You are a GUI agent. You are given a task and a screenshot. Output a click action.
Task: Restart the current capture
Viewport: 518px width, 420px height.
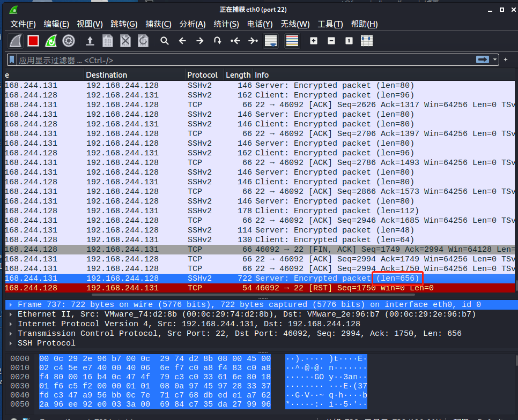pyautogui.click(x=51, y=41)
